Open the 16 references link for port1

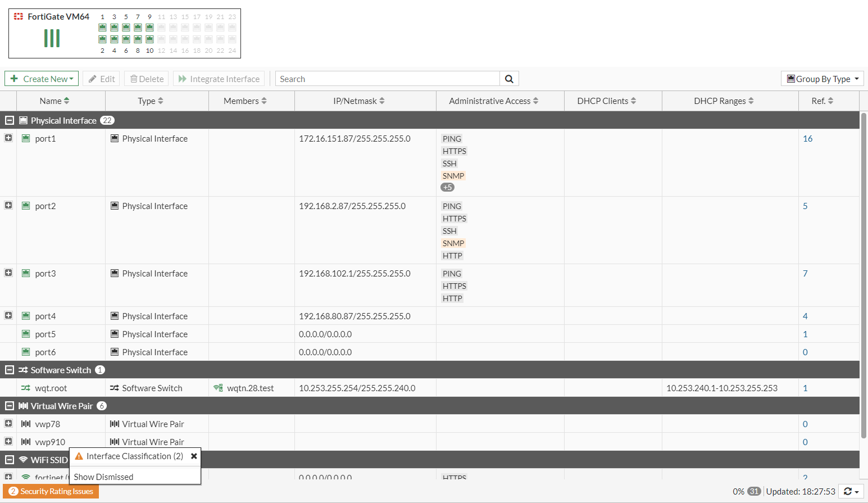click(808, 138)
